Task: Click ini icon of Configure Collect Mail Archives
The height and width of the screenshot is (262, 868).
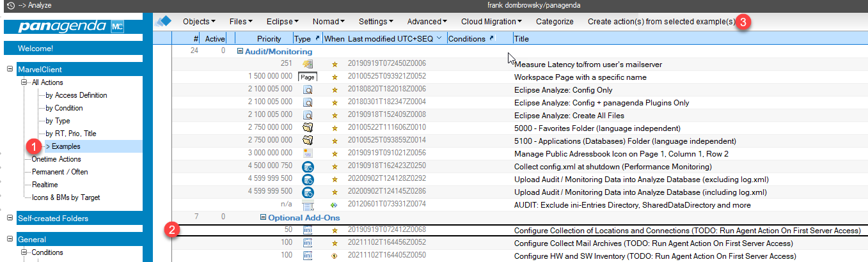Action: (x=308, y=243)
